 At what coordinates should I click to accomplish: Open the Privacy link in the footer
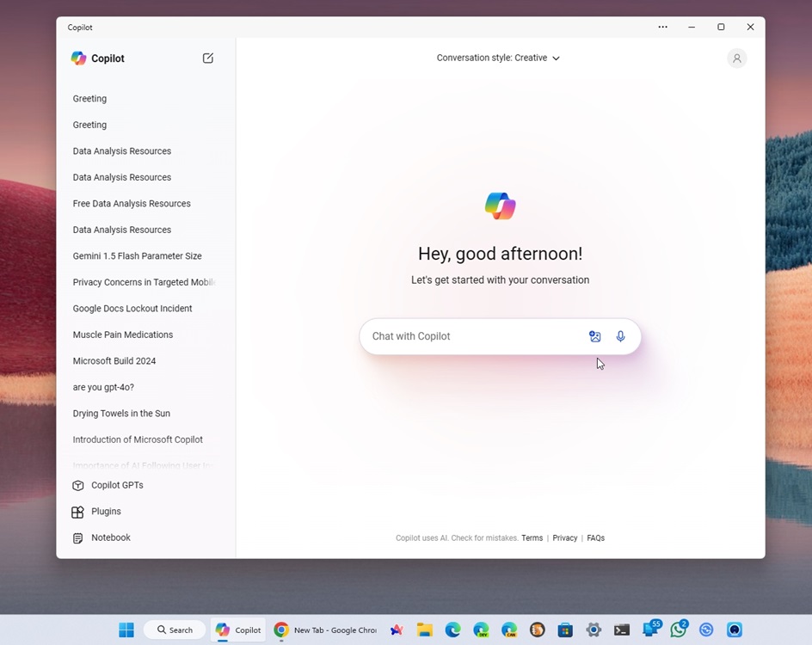click(x=564, y=537)
